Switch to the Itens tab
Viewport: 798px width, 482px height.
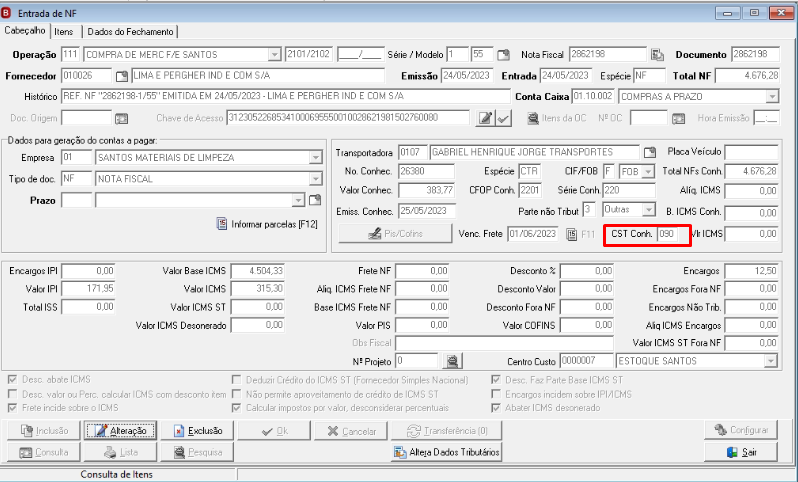click(x=64, y=32)
